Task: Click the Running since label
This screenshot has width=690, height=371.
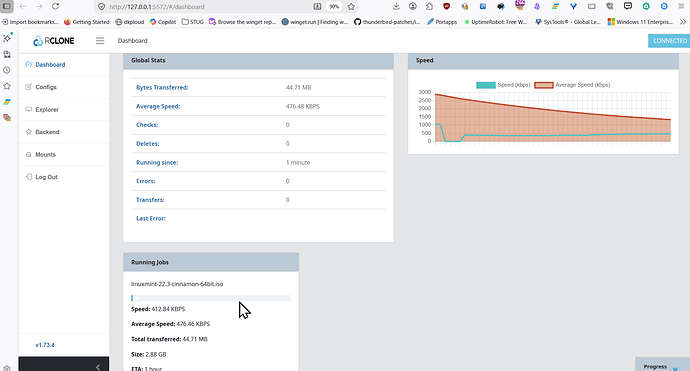Action: (x=157, y=162)
